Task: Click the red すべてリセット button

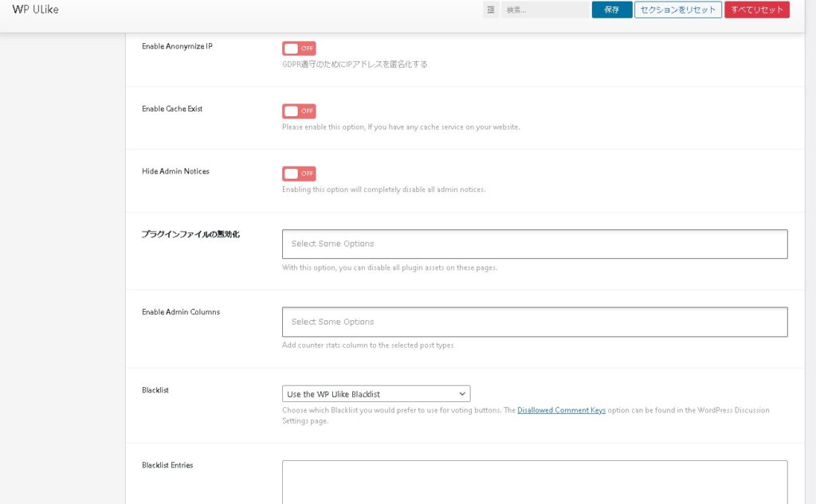Action: [x=756, y=10]
